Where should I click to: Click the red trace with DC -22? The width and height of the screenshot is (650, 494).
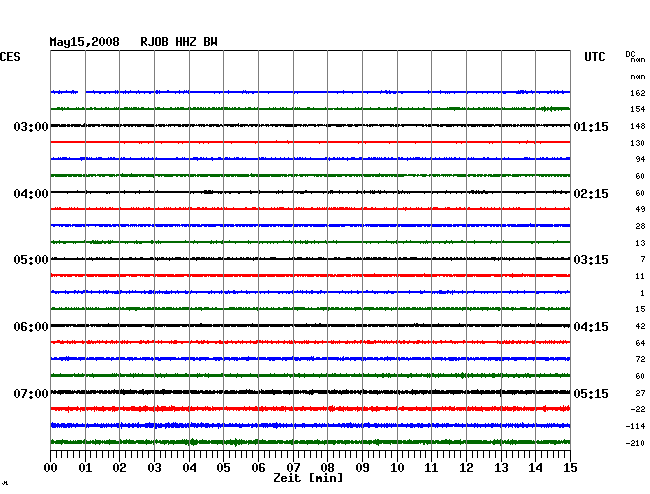tap(310, 409)
